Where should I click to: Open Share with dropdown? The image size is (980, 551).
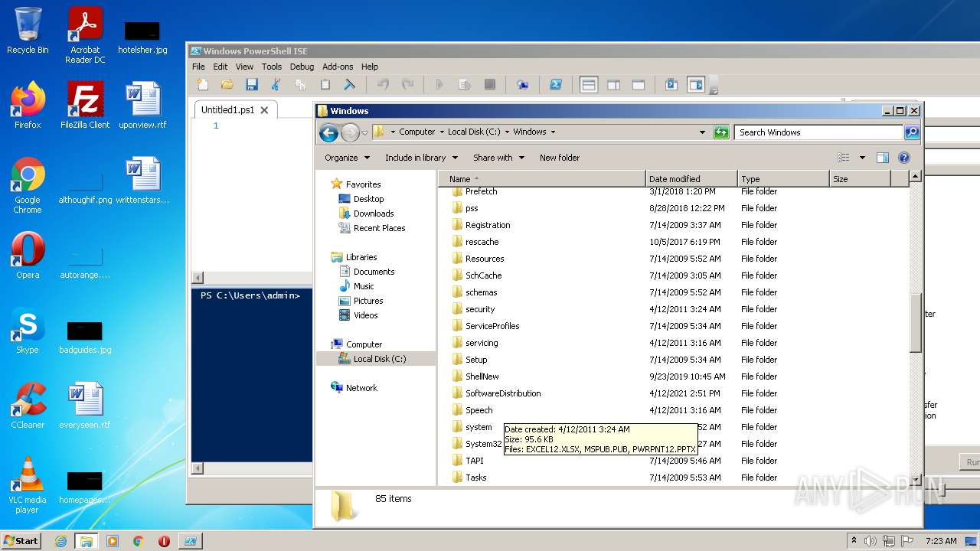pyautogui.click(x=498, y=158)
